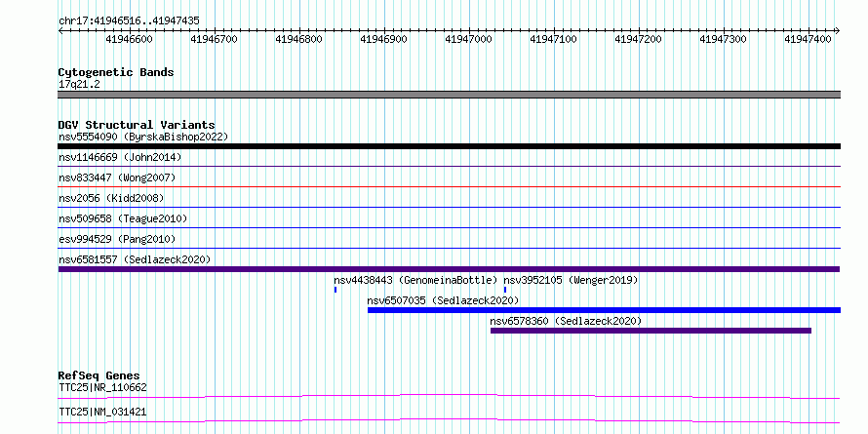Click the blue esv994529 variant line

coord(449,248)
